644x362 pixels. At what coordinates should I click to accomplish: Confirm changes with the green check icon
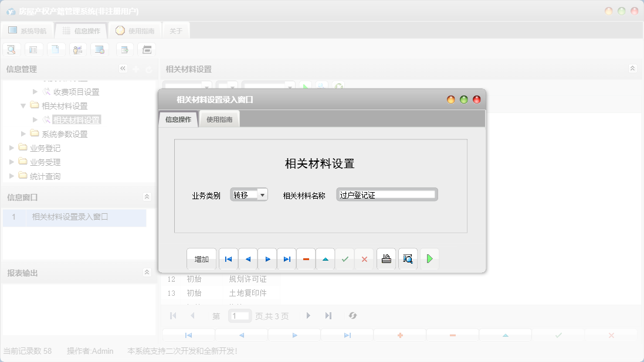[x=345, y=258]
